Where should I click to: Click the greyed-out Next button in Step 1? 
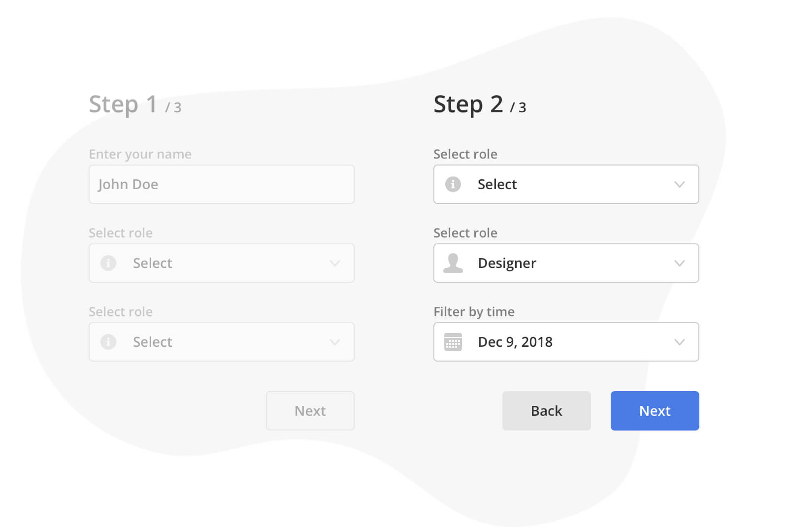pyautogui.click(x=310, y=411)
